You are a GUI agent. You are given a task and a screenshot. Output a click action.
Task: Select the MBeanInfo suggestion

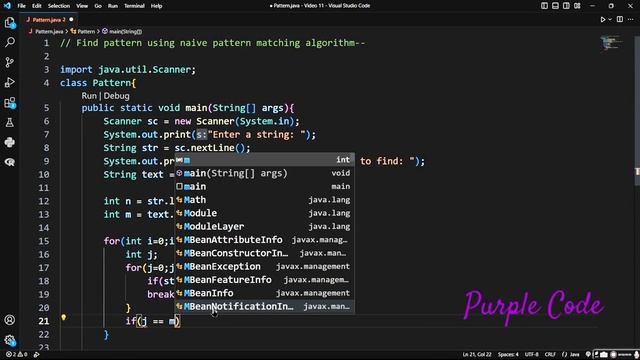click(264, 293)
